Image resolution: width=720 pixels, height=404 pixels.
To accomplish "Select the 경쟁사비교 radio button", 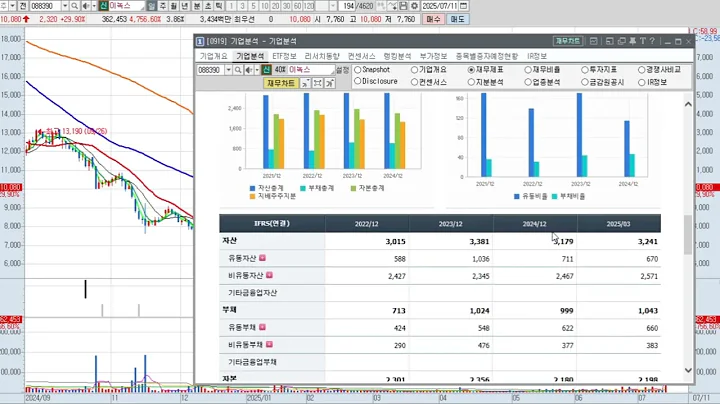I will [x=641, y=70].
